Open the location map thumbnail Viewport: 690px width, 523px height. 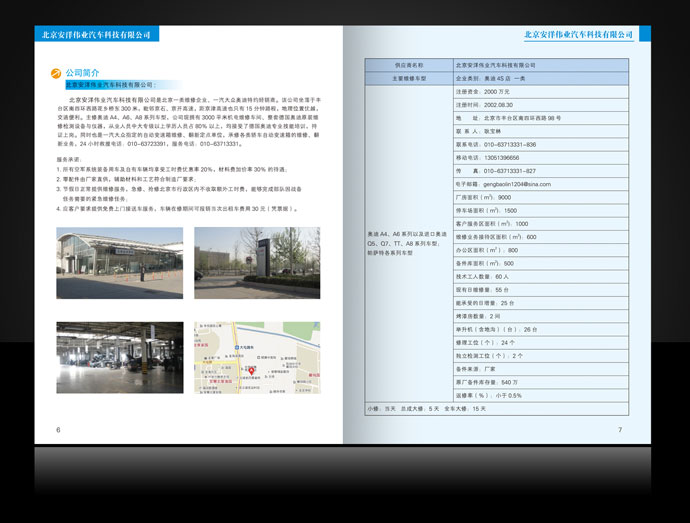point(257,357)
